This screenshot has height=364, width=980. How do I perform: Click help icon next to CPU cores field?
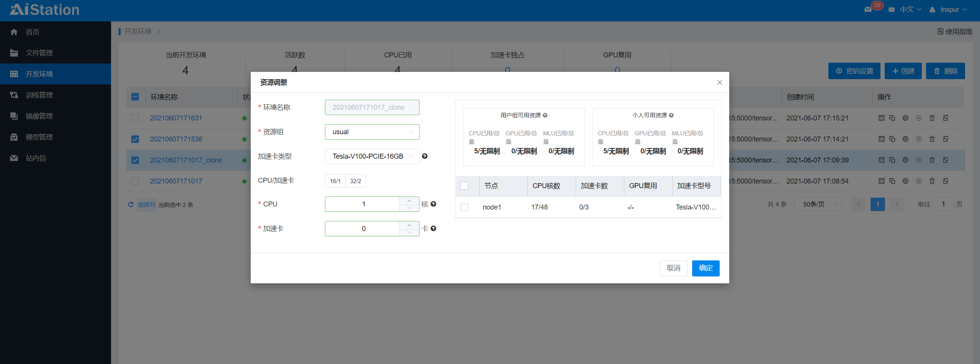pos(433,204)
